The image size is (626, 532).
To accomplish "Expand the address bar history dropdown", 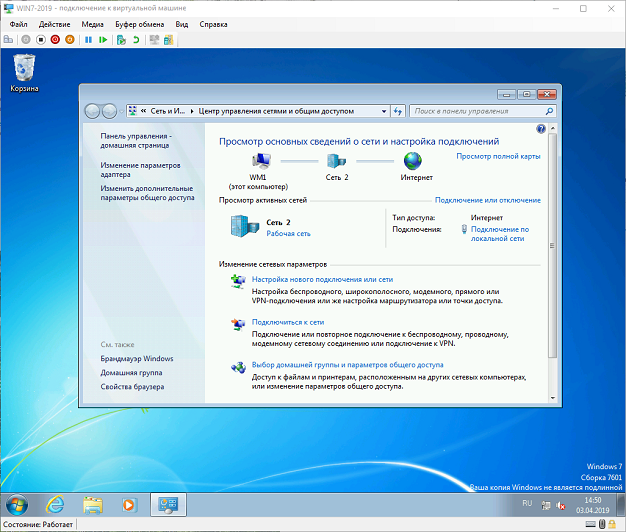I will tap(382, 111).
